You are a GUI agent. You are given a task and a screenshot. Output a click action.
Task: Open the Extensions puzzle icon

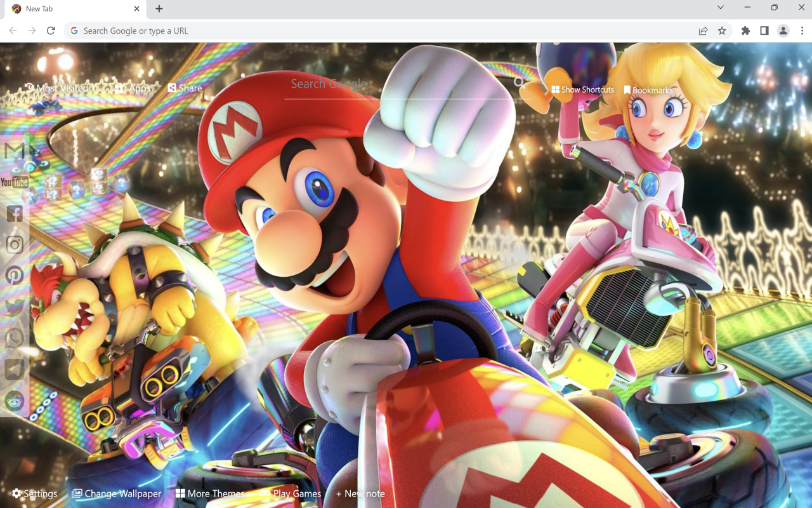click(745, 30)
